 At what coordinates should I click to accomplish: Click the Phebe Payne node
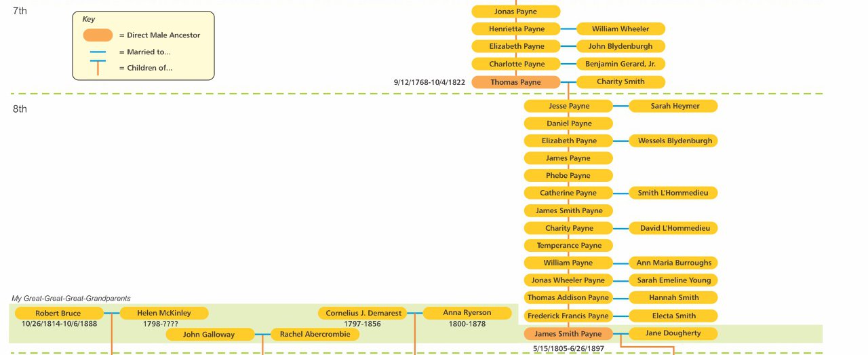point(568,176)
